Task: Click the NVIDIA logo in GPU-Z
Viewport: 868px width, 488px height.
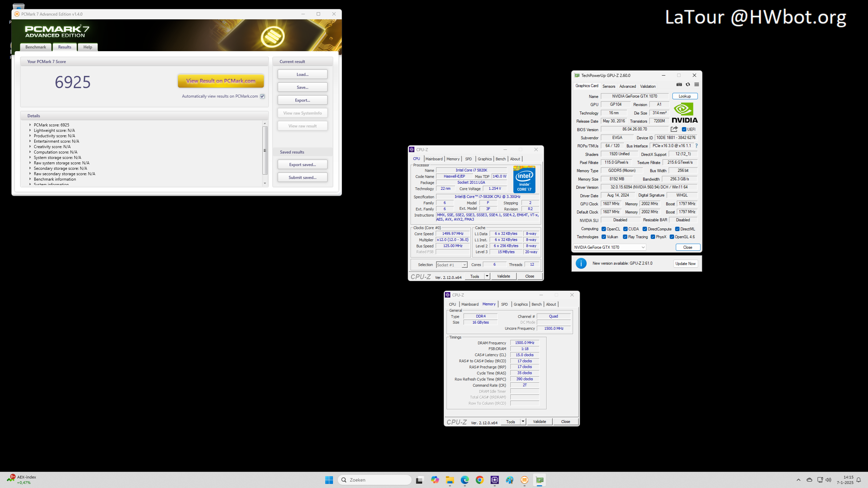Action: pos(685,113)
